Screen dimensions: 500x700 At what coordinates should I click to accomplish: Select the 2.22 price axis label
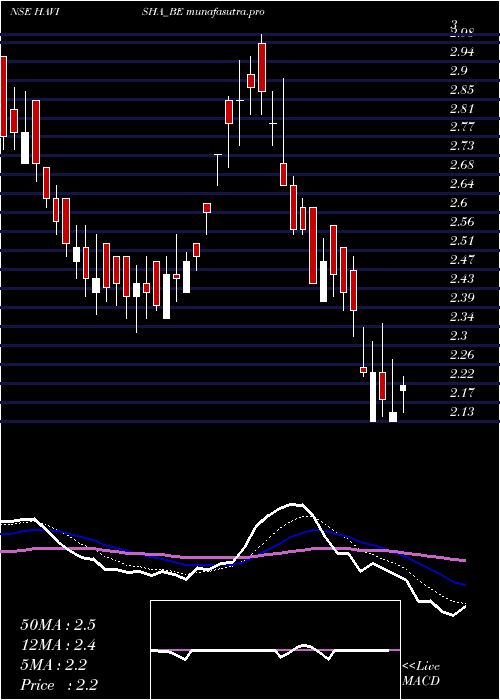pyautogui.click(x=462, y=374)
